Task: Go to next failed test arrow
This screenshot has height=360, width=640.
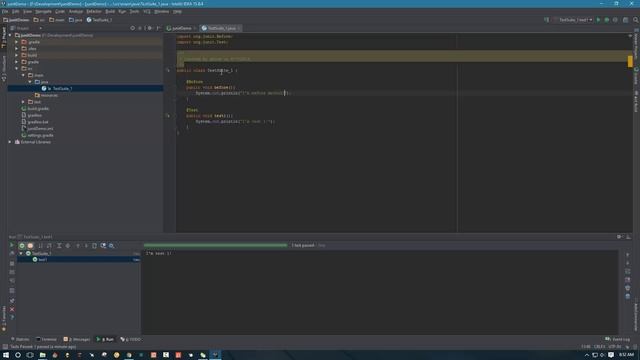Action: pos(86,246)
